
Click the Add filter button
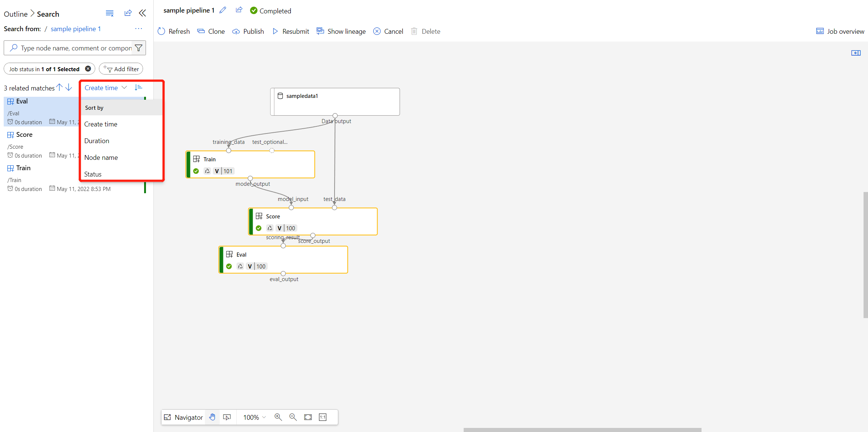121,69
